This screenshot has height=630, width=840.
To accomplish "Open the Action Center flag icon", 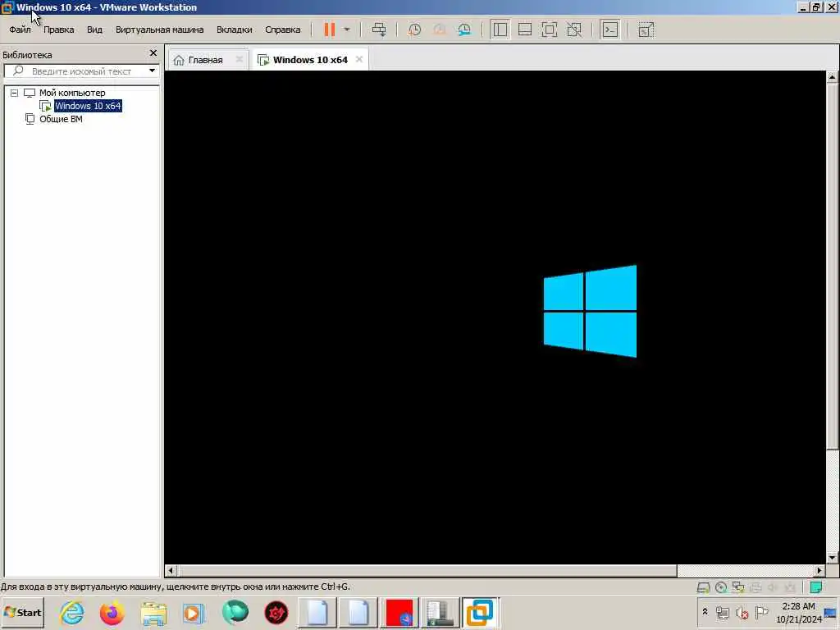I will click(761, 612).
